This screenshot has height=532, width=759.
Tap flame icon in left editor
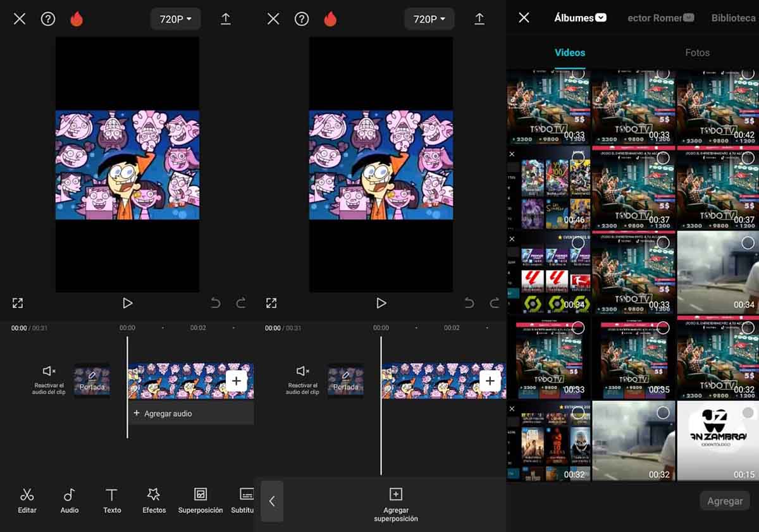pos(77,19)
